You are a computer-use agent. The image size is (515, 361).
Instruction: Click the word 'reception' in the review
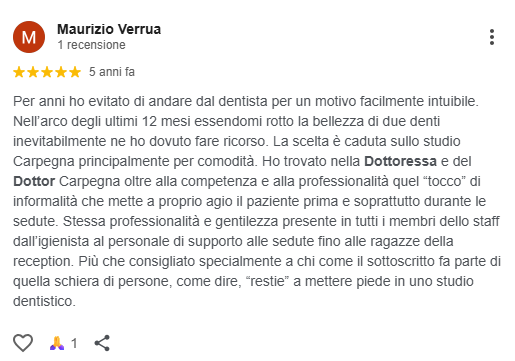point(42,262)
